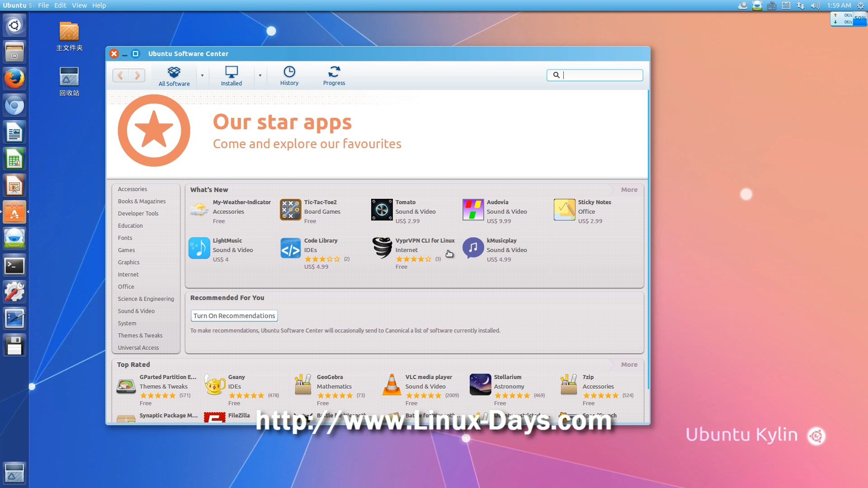This screenshot has height=488, width=868.
Task: Open the system gear menu in the top bar
Action: pyautogui.click(x=861, y=5)
